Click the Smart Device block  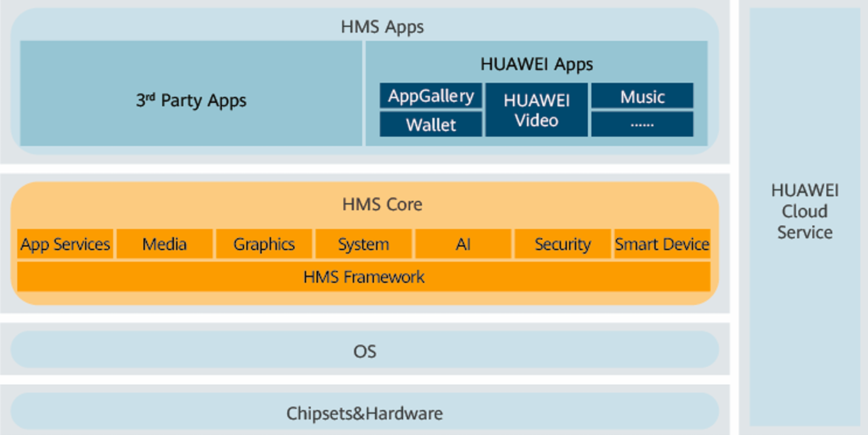662,244
